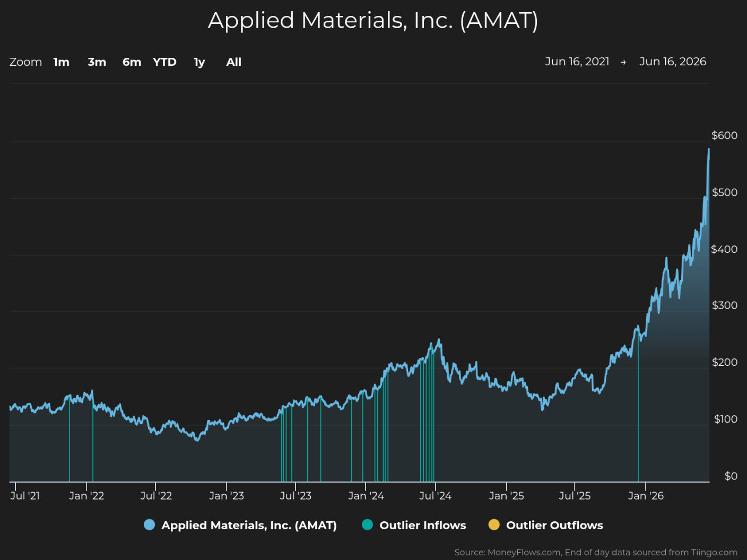This screenshot has width=747, height=560.
Task: Click the yellow Outlier Outflows dot
Action: click(x=494, y=525)
